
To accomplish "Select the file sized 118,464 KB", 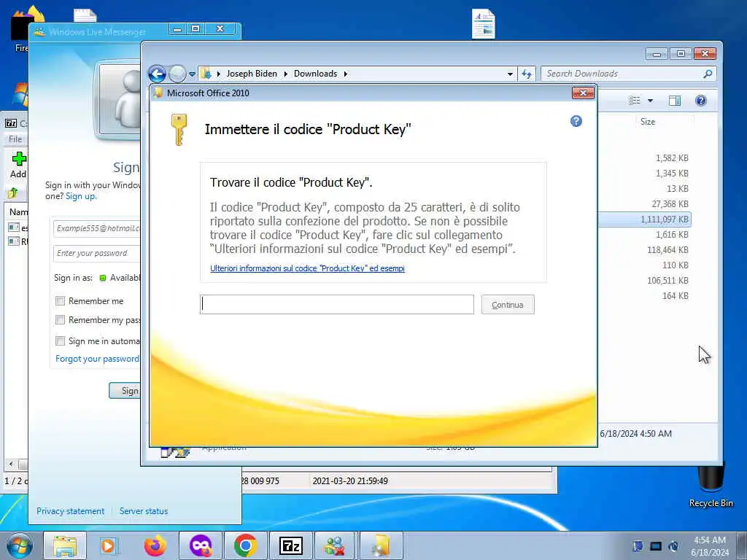I will click(x=667, y=250).
